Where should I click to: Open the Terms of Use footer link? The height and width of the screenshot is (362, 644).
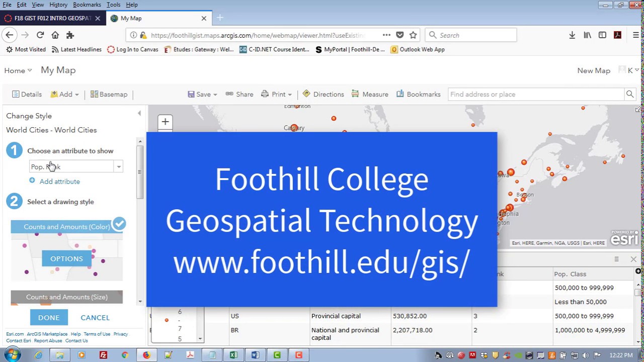97,334
